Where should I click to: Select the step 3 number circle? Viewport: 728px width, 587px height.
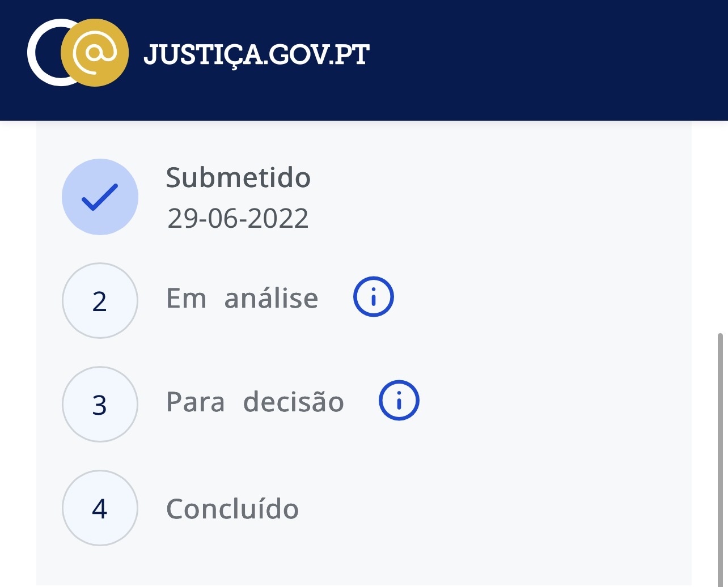pos(100,405)
